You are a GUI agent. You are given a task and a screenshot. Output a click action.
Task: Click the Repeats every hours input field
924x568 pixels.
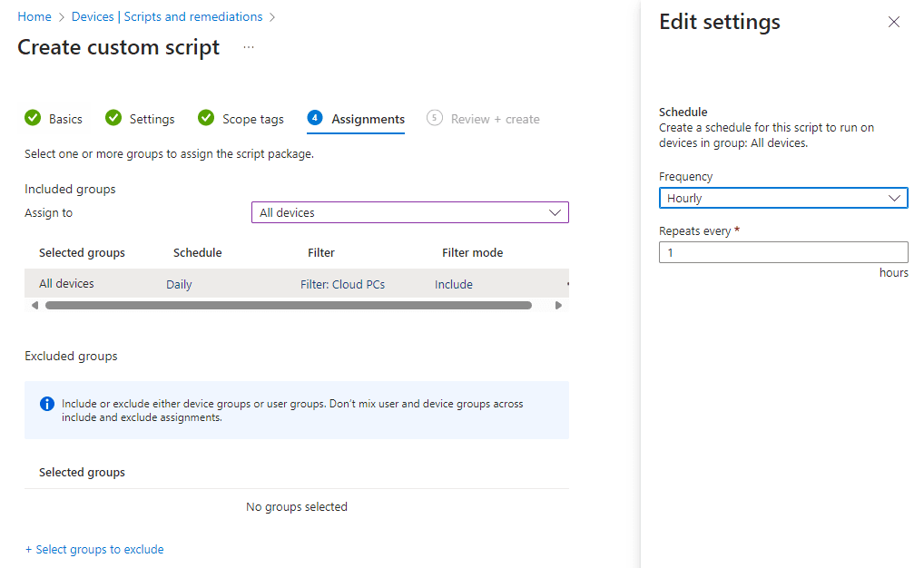[782, 252]
